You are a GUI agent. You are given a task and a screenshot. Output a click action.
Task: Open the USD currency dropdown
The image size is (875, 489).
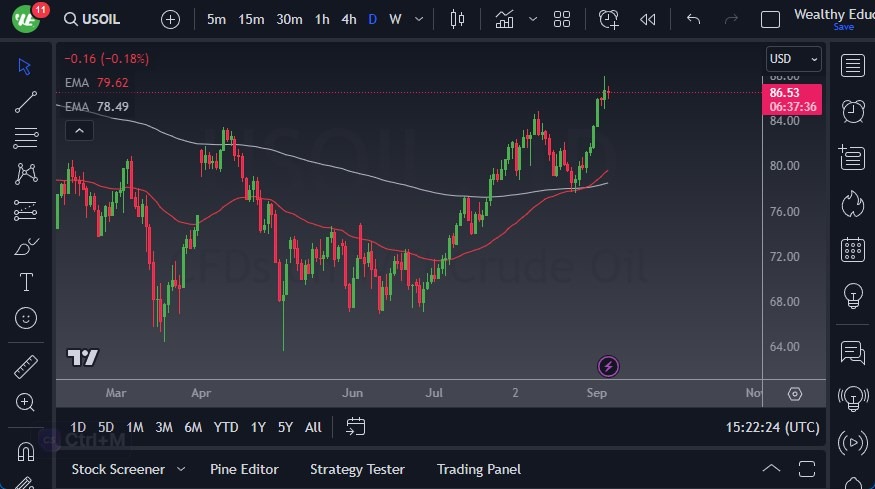coord(794,59)
